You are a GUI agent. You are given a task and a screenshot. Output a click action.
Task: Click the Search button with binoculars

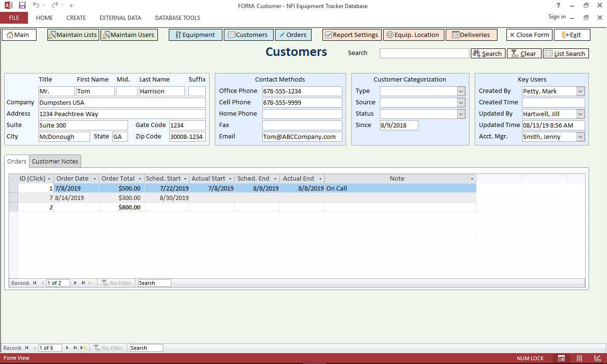pos(488,54)
